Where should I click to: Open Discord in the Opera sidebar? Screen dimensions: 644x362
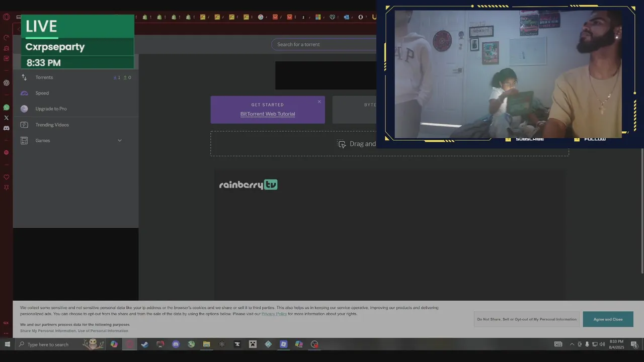coord(6,128)
